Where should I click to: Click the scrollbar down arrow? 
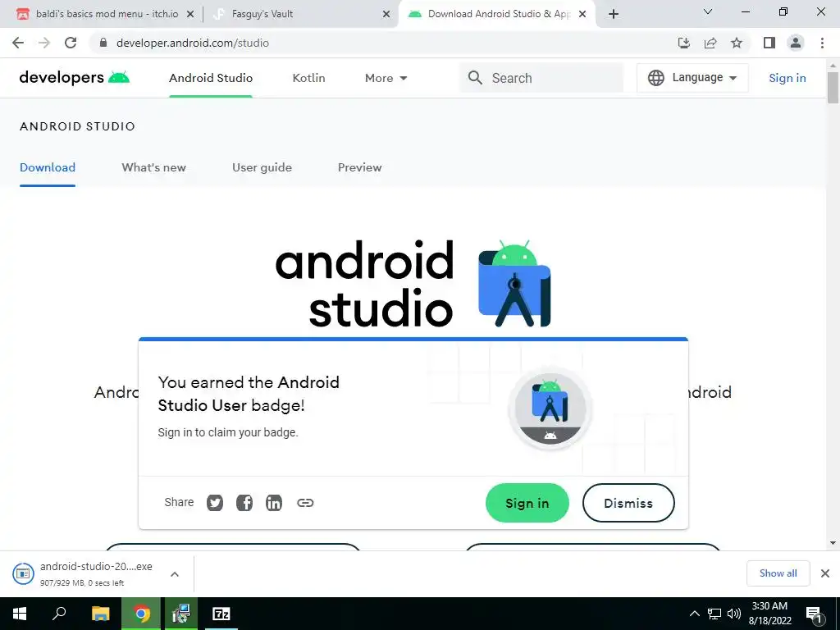coord(833,543)
